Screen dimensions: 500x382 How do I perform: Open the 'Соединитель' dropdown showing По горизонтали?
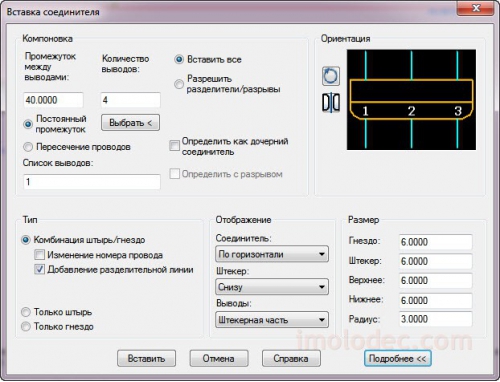tap(272, 254)
